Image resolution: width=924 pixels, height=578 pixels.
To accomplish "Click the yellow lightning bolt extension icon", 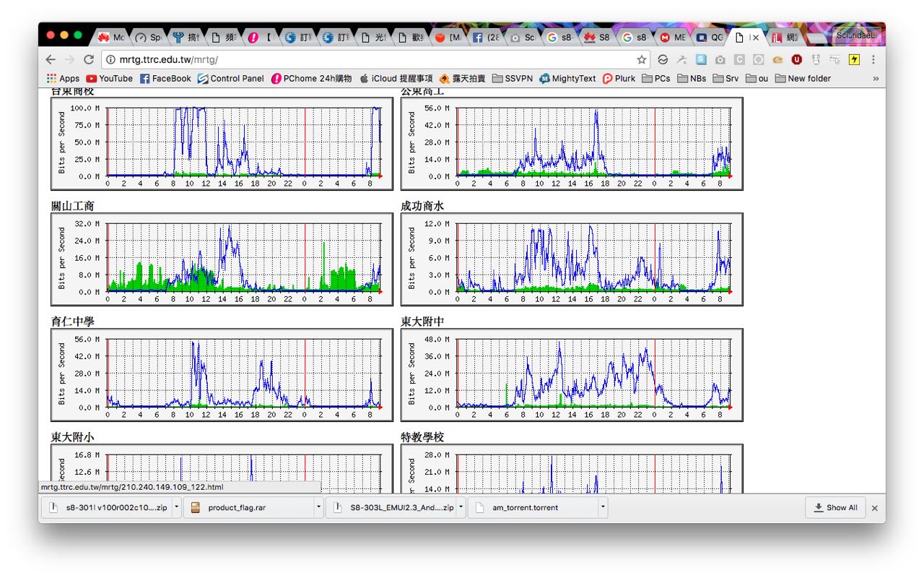I will [x=854, y=60].
